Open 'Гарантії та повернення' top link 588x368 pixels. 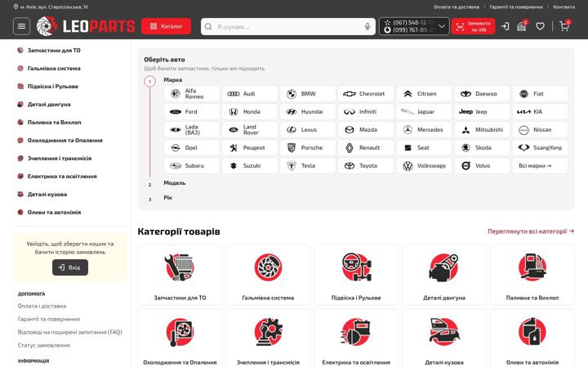coord(516,7)
